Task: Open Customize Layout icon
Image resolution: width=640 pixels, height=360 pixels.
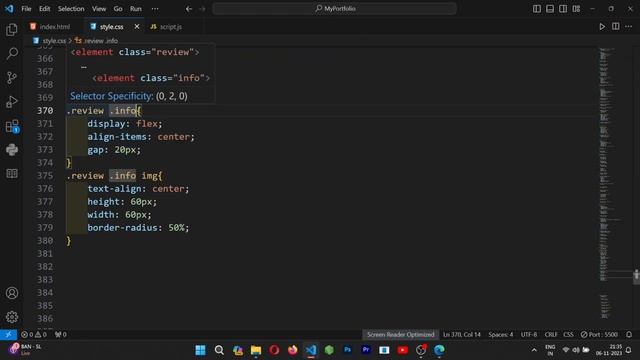Action: (x=576, y=9)
